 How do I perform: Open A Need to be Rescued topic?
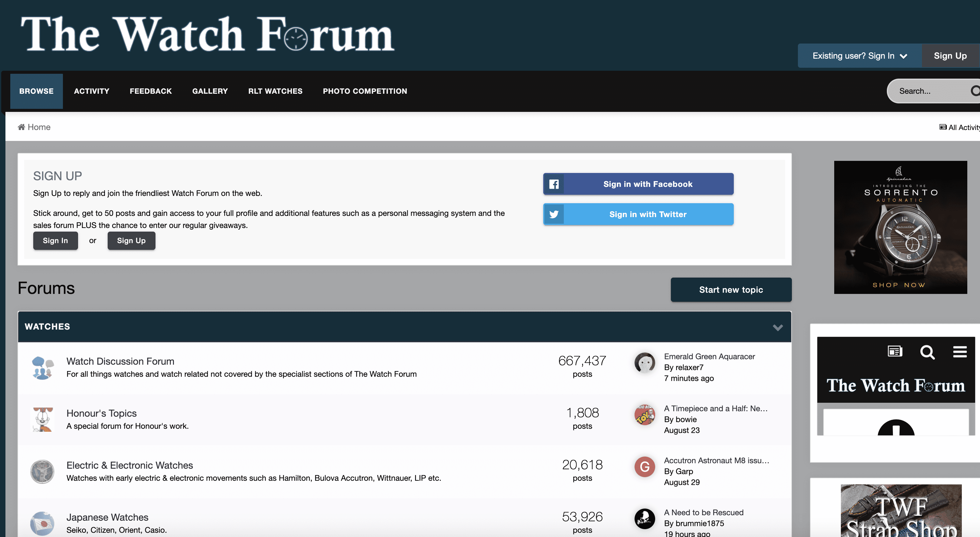point(704,513)
